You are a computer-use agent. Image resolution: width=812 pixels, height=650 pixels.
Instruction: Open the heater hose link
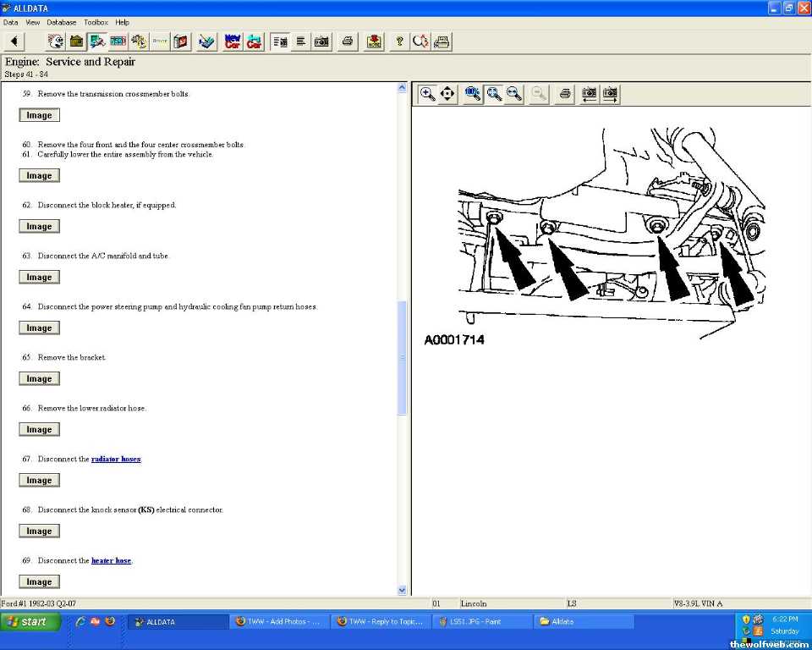tap(111, 561)
